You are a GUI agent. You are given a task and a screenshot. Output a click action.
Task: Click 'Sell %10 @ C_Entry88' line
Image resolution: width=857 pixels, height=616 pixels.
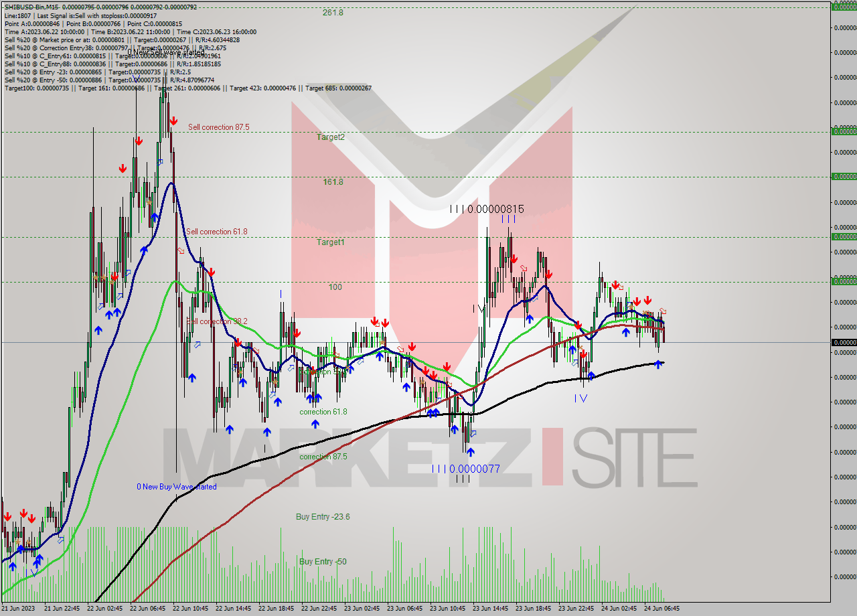click(112, 64)
